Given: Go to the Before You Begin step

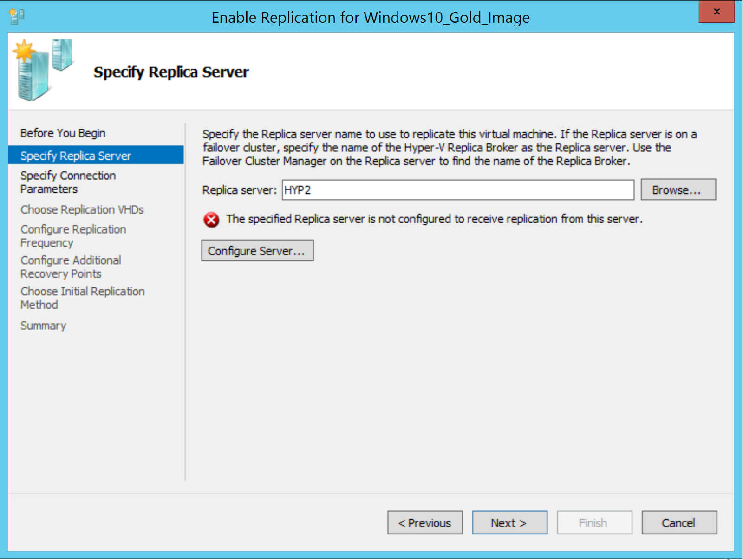Looking at the screenshot, I should coord(63,133).
